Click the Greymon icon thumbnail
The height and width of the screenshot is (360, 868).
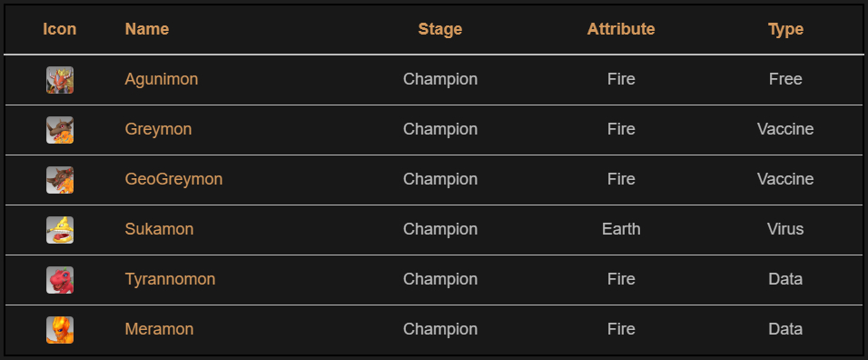coord(60,130)
